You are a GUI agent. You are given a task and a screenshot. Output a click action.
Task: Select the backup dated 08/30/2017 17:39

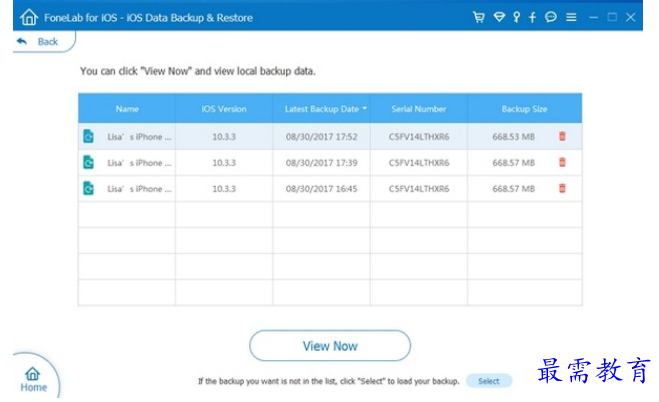click(330, 163)
